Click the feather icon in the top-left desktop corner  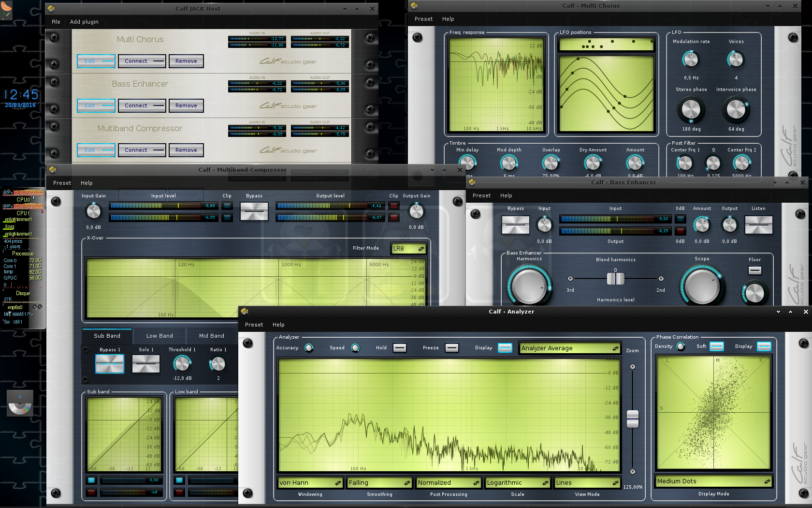click(x=6, y=10)
